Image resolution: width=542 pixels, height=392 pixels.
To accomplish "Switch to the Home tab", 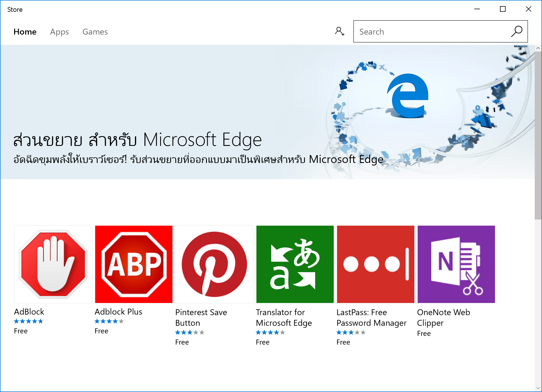I will pos(25,32).
